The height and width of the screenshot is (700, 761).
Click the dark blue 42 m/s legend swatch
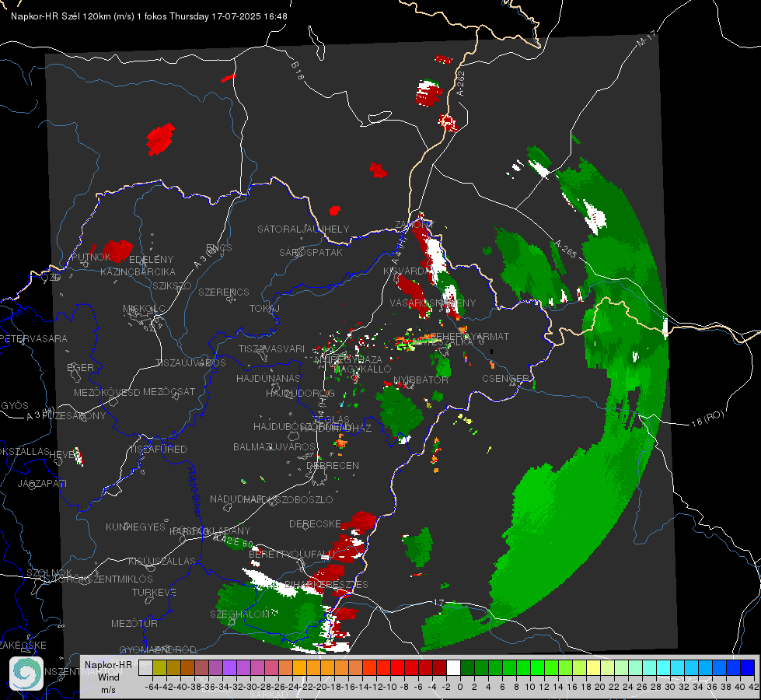pos(748,667)
